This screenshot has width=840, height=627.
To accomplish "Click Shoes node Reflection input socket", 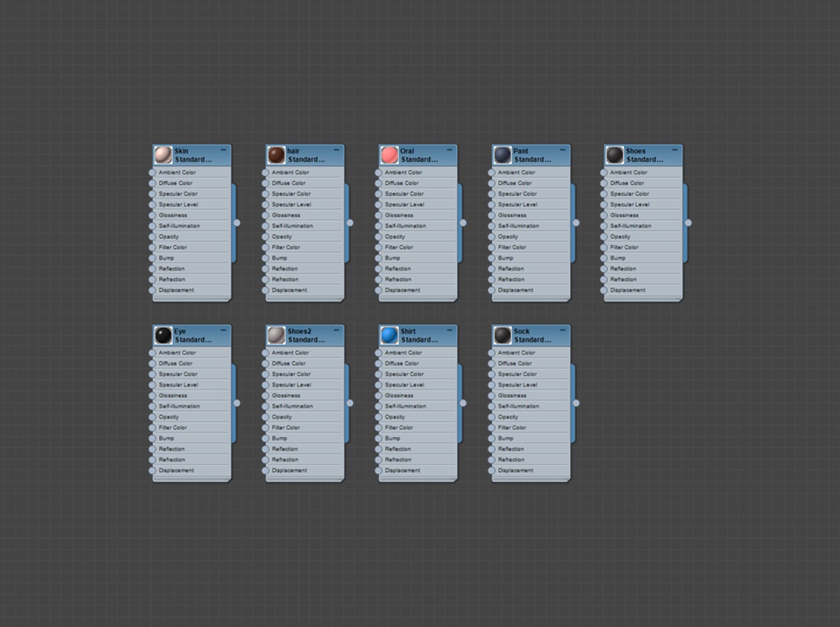I will click(604, 269).
